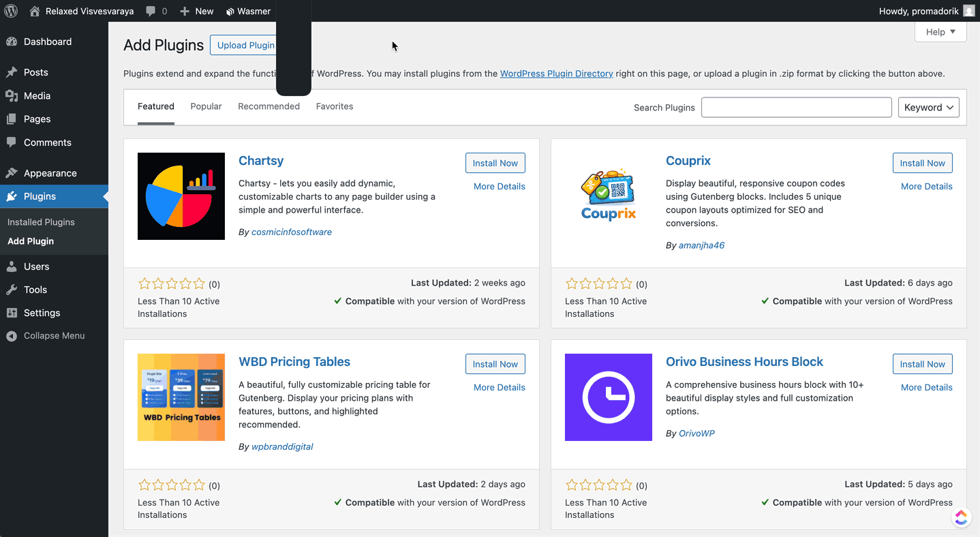Viewport: 980px width, 537px height.
Task: Go to Appearance in the sidebar
Action: [50, 173]
